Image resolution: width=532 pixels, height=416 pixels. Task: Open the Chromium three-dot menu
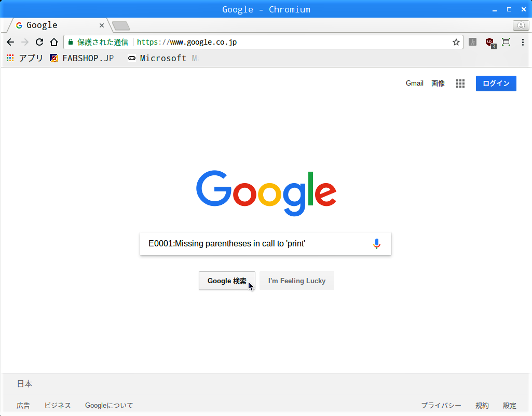pos(523,42)
